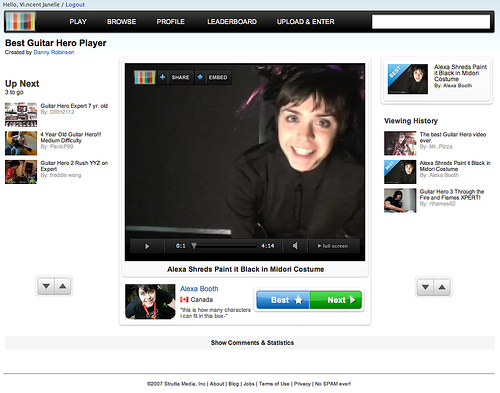The image size is (500, 393).
Task: Open Guitar Hero 2 Rush YYZ thumbnail
Action: pos(21,172)
